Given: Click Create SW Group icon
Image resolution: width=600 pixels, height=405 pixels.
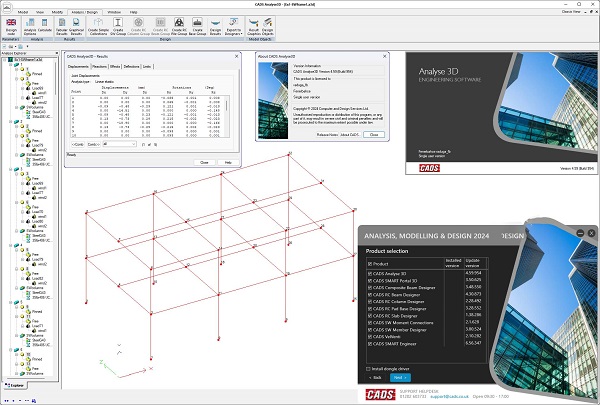Looking at the screenshot, I should 118,23.
